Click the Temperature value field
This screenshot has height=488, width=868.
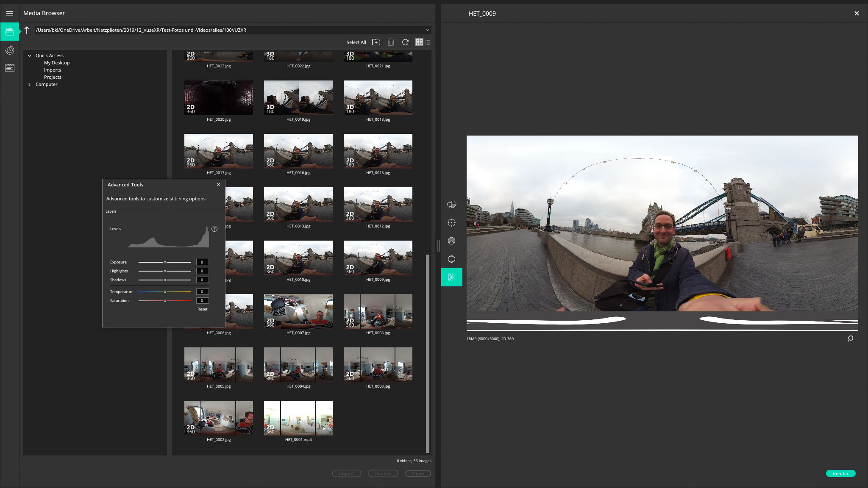(202, 292)
